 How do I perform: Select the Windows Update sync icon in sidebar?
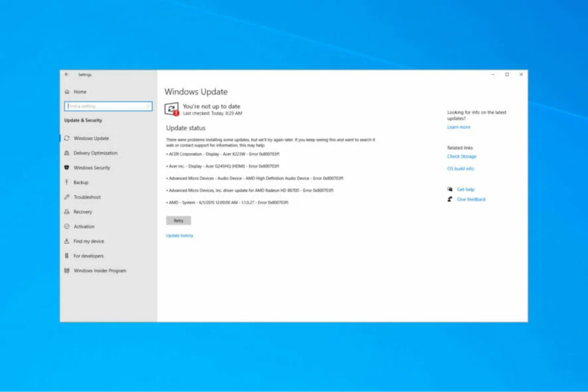67,138
